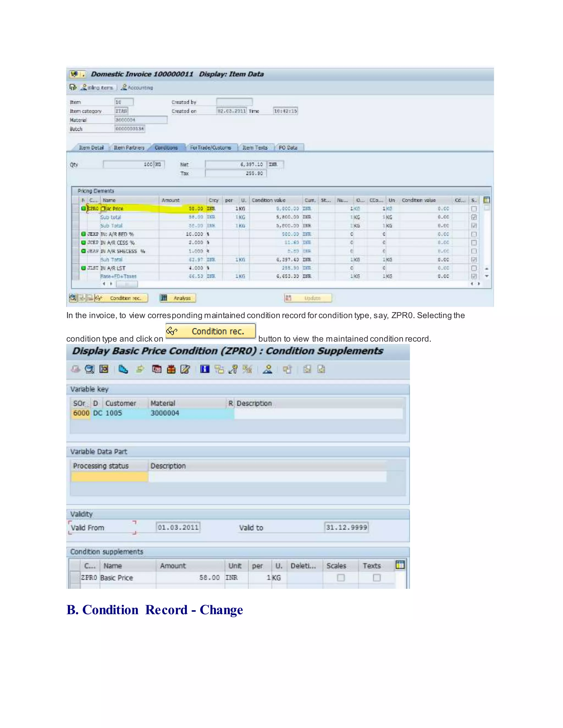The height and width of the screenshot is (728, 563).
Task: Click the Base+ED+Taxes row name
Action: point(118,276)
